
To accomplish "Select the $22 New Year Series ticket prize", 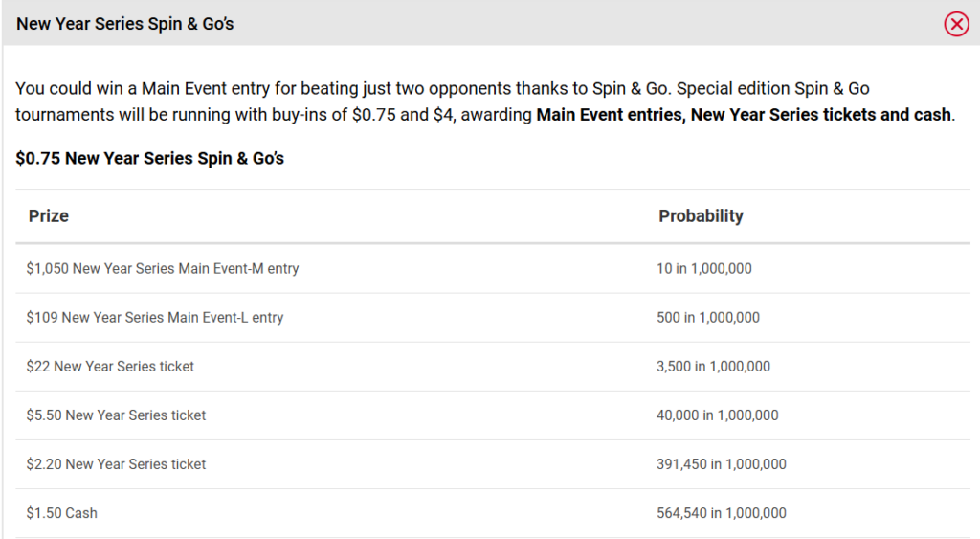I will click(110, 367).
